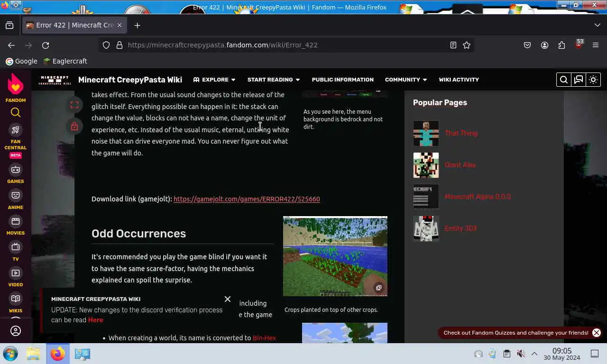The height and width of the screenshot is (364, 607).
Task: Open Public Information page
Action: point(343,80)
